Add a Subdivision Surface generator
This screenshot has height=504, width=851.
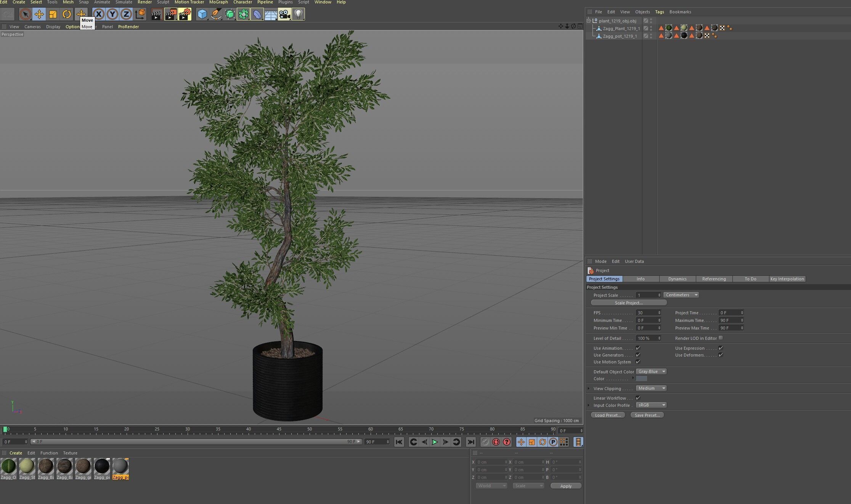[230, 14]
